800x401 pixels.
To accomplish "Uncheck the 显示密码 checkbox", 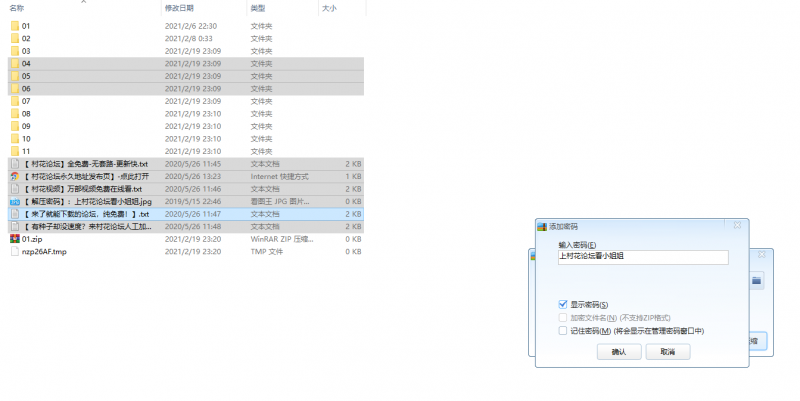I will pos(564,304).
